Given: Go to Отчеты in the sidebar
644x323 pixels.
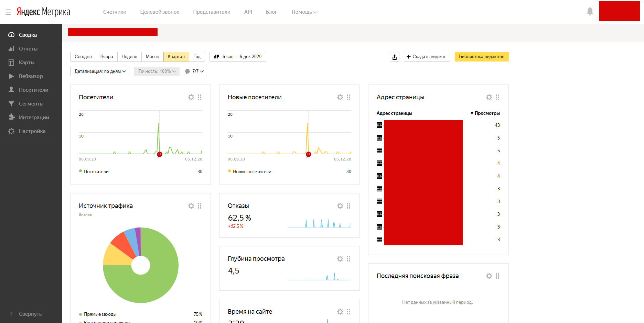Looking at the screenshot, I should [28, 49].
